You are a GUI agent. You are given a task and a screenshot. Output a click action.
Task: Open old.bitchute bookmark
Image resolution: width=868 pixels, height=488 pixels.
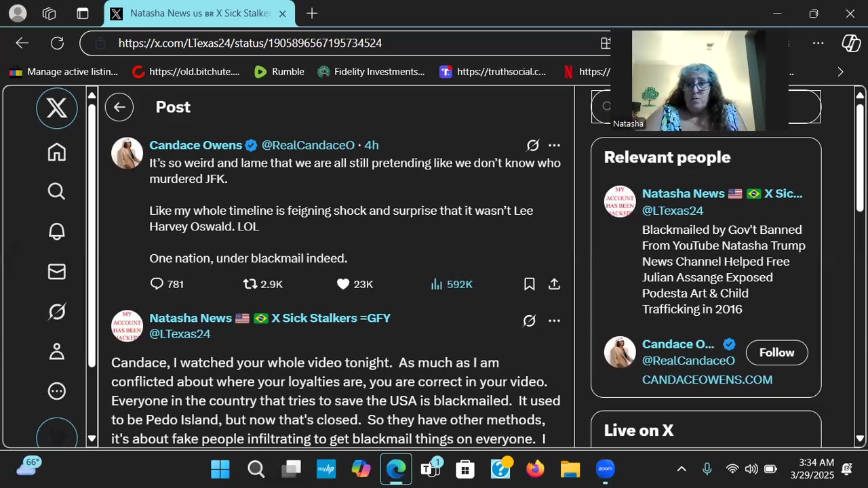186,72
